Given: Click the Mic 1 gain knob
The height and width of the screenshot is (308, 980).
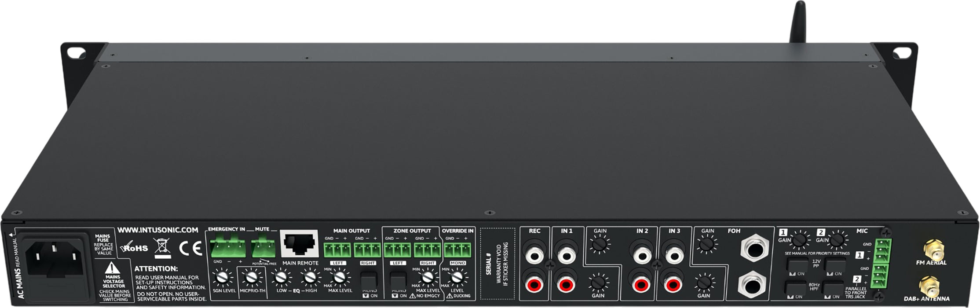Looking at the screenshot, I should 799,240.
